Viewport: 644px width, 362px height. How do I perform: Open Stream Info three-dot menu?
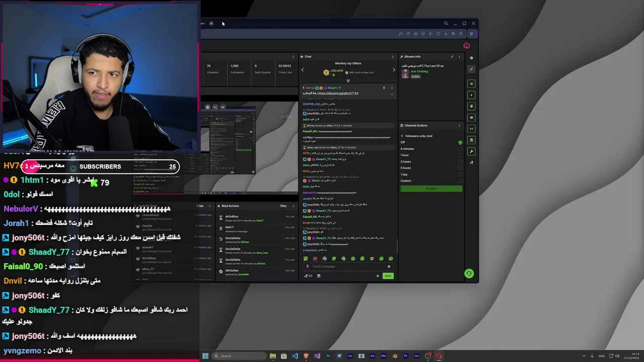[x=459, y=57]
